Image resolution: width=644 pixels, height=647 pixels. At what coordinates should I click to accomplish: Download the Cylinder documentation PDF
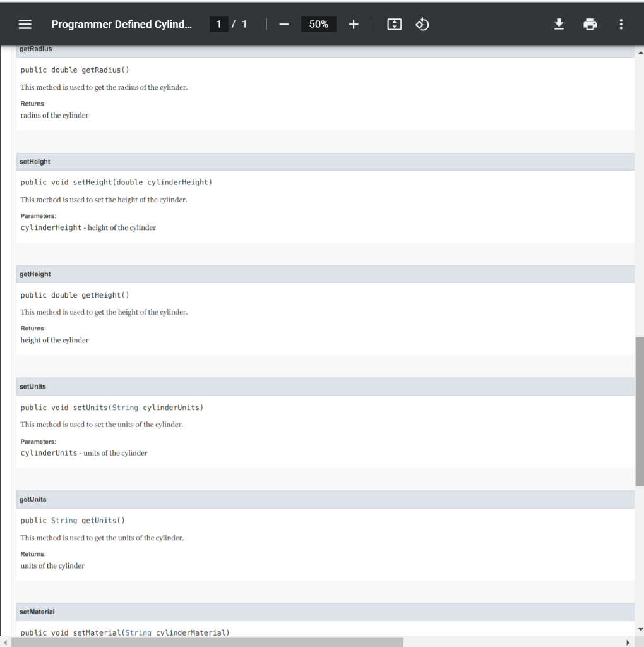pyautogui.click(x=558, y=24)
